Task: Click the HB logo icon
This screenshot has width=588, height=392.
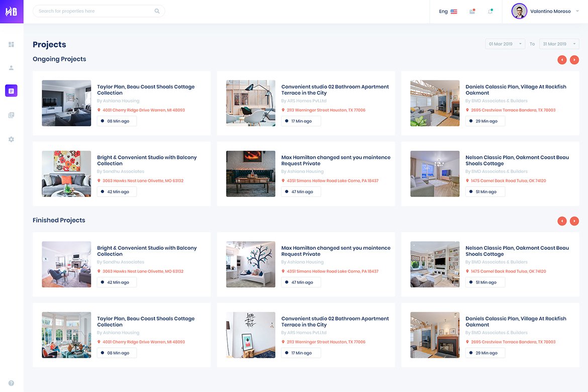Action: coord(12,12)
